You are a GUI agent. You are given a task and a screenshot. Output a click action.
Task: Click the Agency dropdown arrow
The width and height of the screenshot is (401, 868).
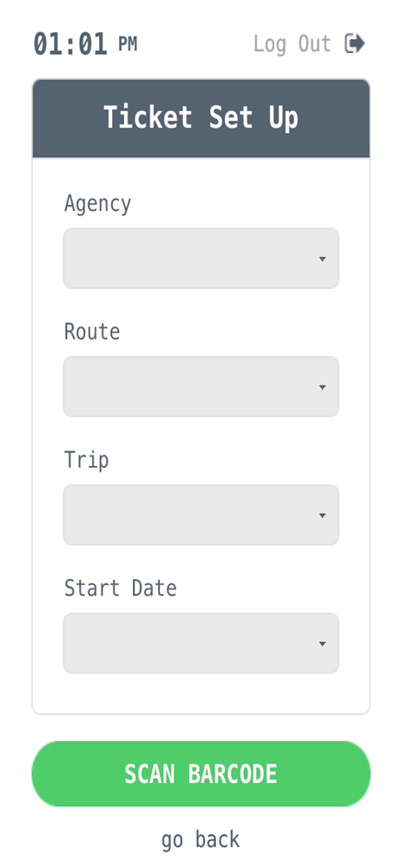pyautogui.click(x=322, y=259)
